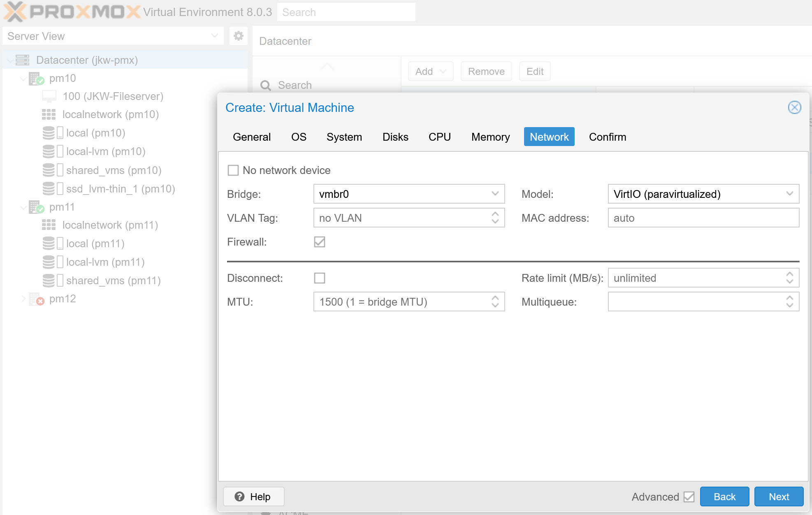Image resolution: width=812 pixels, height=515 pixels.
Task: Click localnetwork (pm10) grid icon
Action: tap(49, 114)
